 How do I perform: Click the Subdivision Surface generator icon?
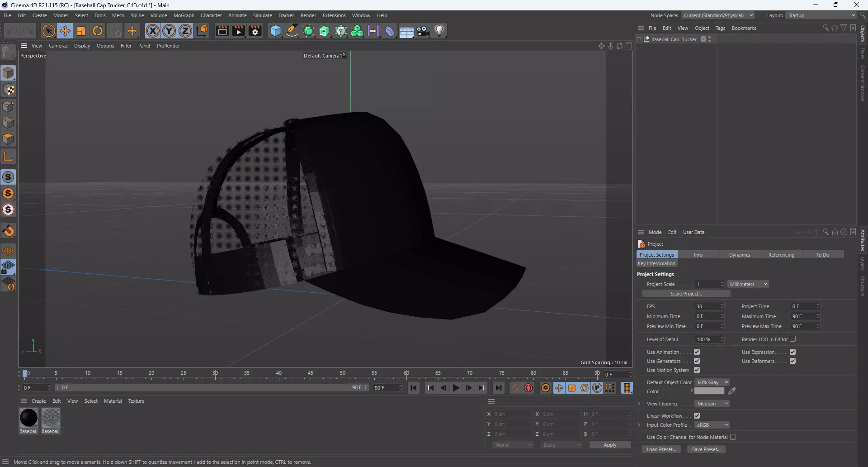tap(308, 31)
